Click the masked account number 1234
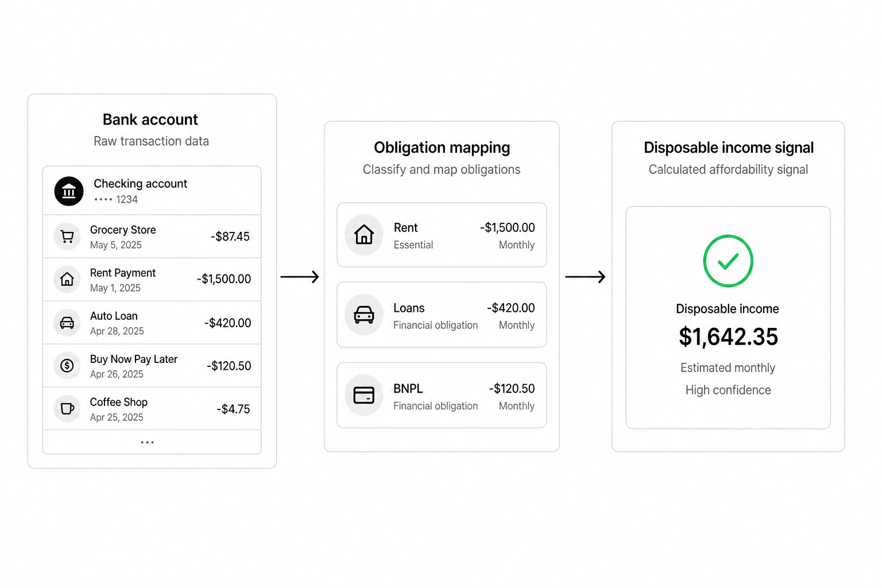Screen dimensions: 882x588 [x=116, y=199]
